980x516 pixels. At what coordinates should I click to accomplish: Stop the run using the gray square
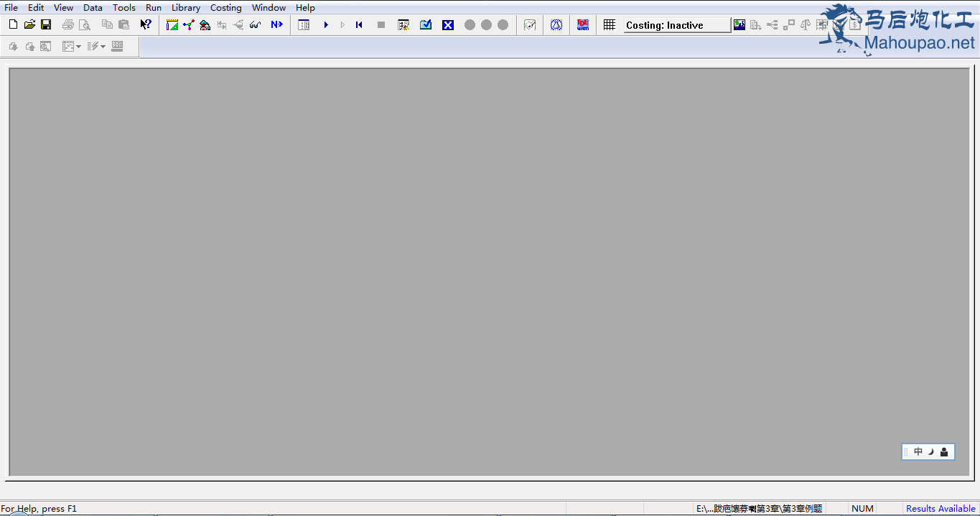(x=381, y=25)
